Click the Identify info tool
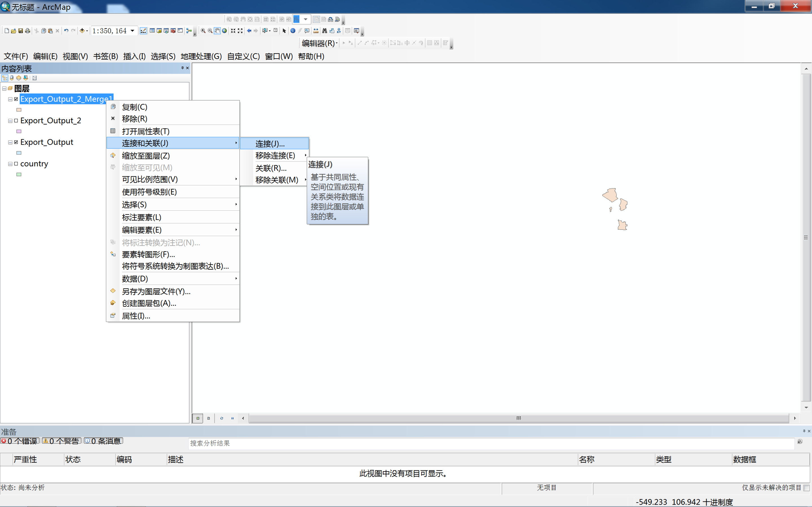812x507 pixels. [x=293, y=31]
